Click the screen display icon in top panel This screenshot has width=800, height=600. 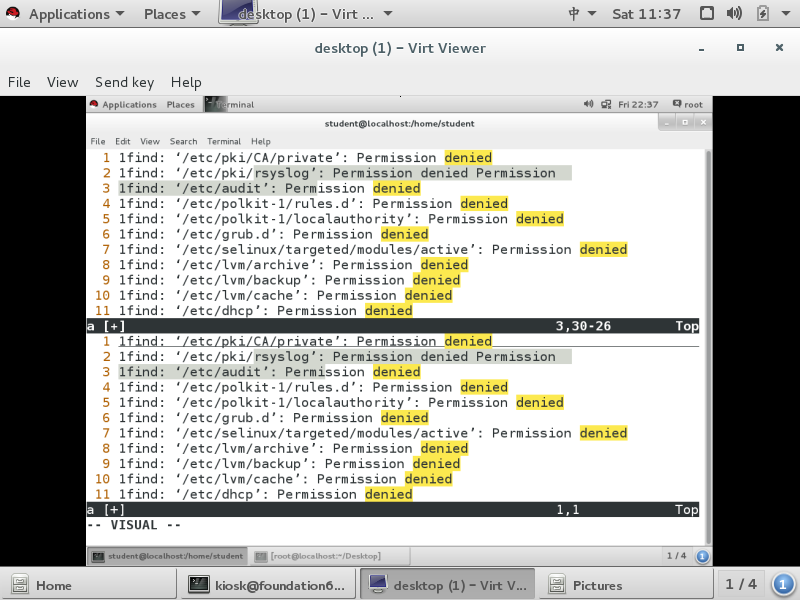(707, 13)
